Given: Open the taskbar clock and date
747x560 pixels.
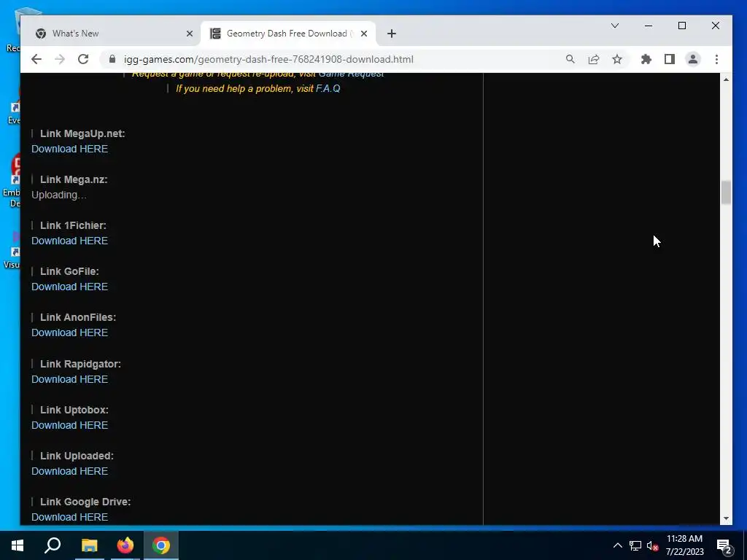Looking at the screenshot, I should pyautogui.click(x=684, y=545).
